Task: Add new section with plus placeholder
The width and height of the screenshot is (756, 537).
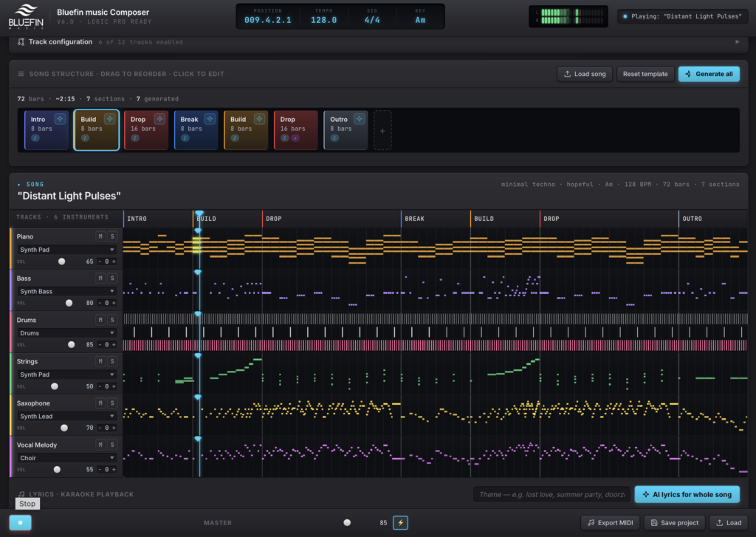Action: pos(382,131)
